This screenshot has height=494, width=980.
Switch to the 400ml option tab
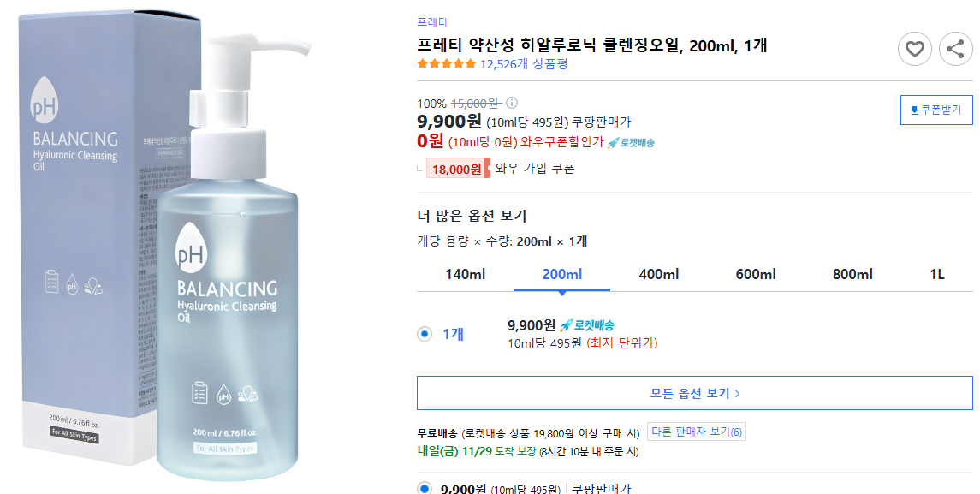pyautogui.click(x=658, y=274)
